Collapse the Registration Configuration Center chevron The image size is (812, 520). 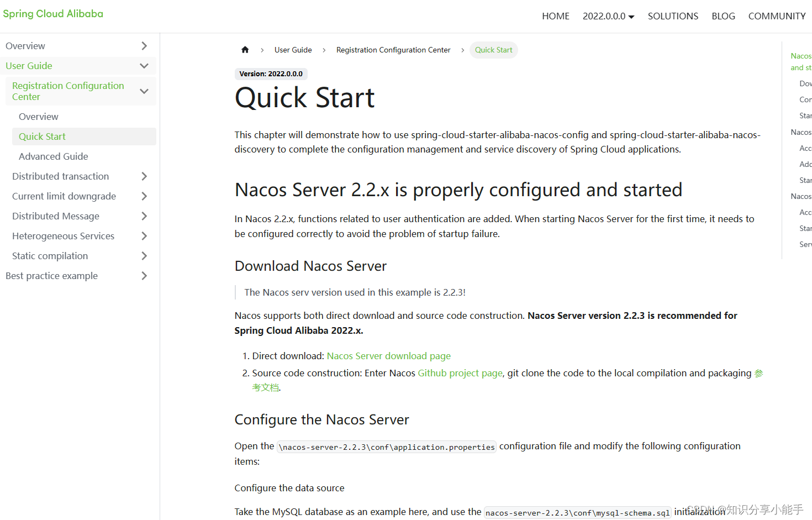pos(144,91)
